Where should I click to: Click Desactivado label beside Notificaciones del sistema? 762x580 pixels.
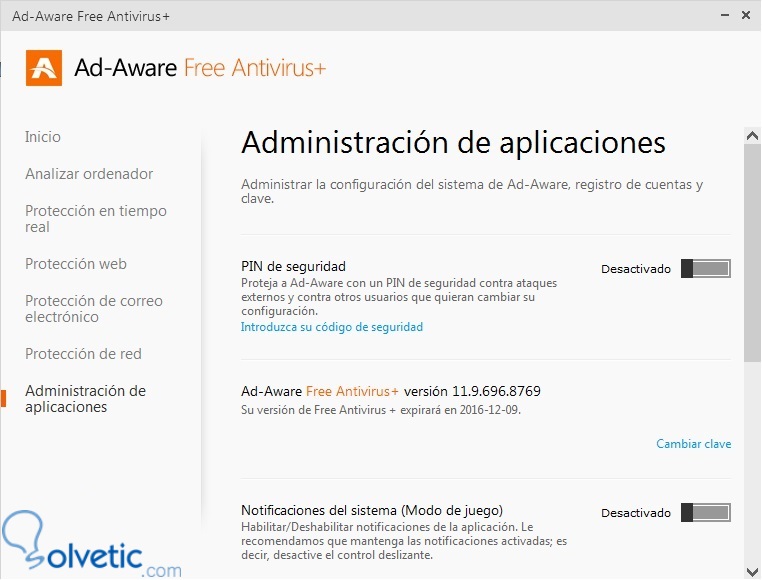pos(636,513)
